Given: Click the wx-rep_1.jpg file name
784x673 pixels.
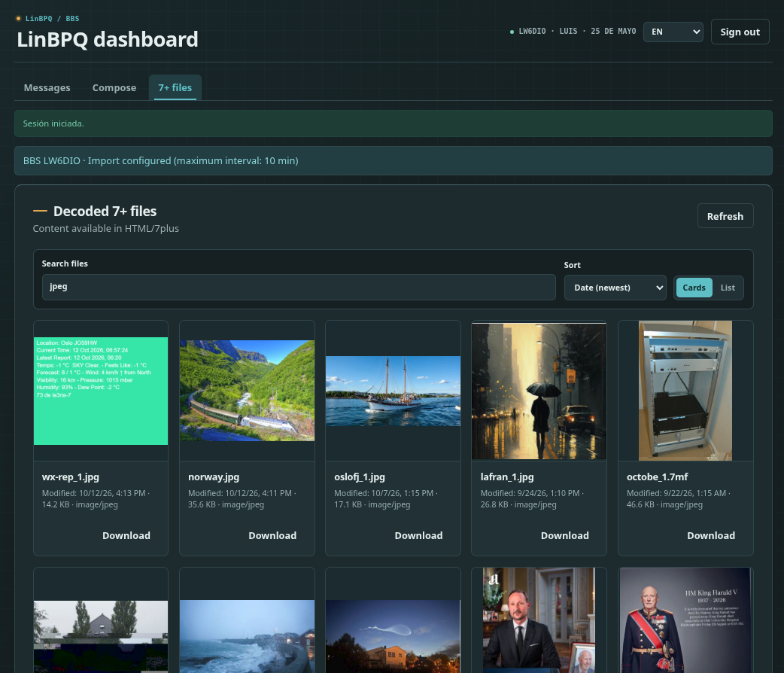Looking at the screenshot, I should click(x=71, y=477).
